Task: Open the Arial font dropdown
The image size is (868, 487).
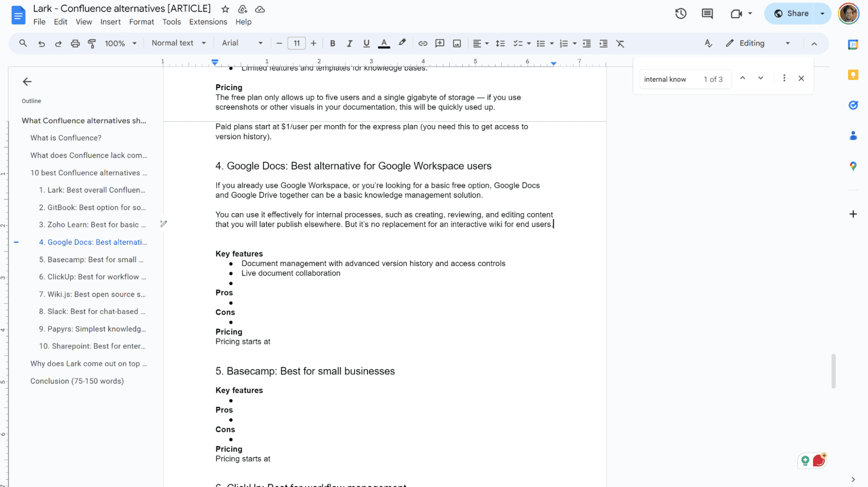Action: [242, 43]
